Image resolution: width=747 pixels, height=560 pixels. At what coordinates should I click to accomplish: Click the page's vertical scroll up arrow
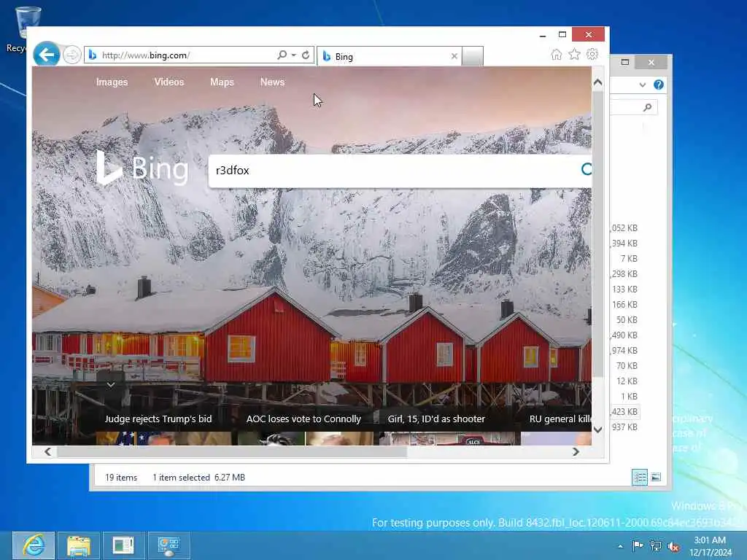[598, 82]
